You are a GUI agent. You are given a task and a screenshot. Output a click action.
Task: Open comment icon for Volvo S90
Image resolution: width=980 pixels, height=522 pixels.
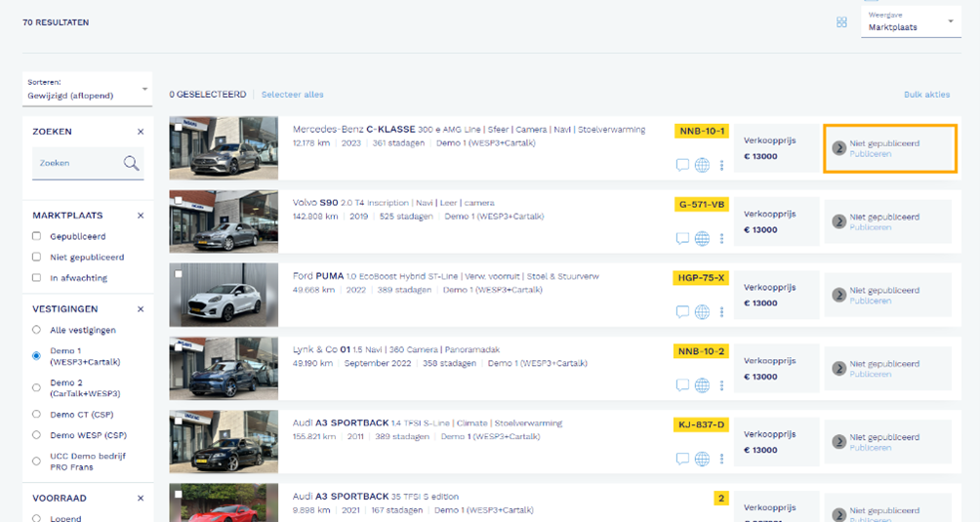(682, 238)
